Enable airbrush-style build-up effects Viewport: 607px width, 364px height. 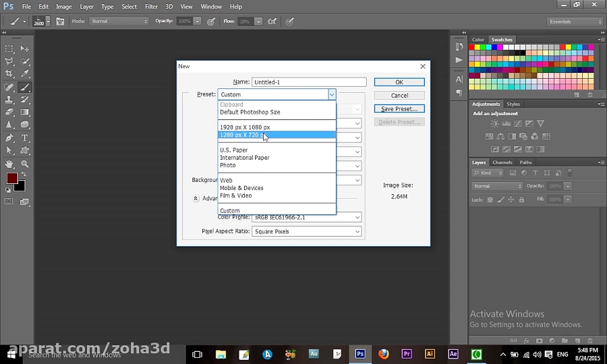coord(272,22)
